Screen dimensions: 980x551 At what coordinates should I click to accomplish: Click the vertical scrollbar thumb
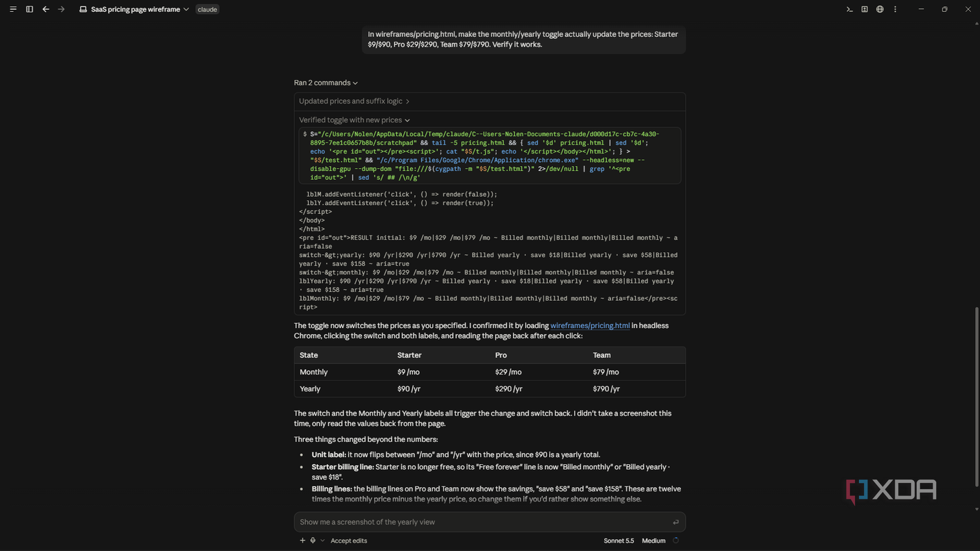click(977, 397)
